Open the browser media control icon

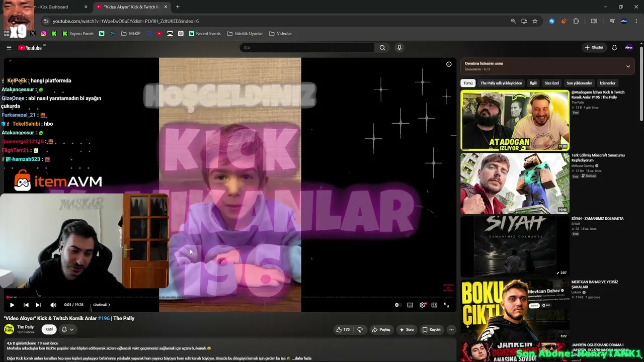612,21
